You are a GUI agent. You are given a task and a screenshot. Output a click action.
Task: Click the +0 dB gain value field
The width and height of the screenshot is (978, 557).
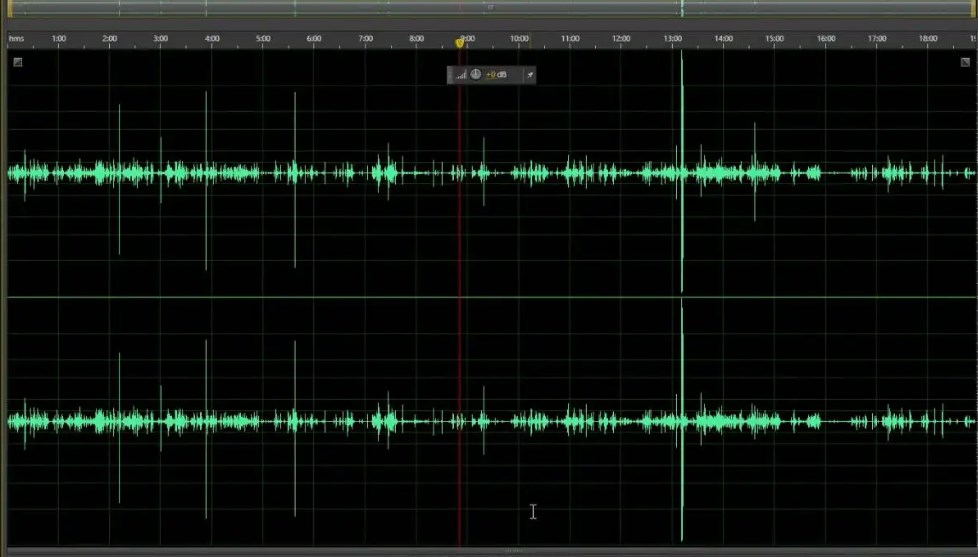tap(496, 75)
